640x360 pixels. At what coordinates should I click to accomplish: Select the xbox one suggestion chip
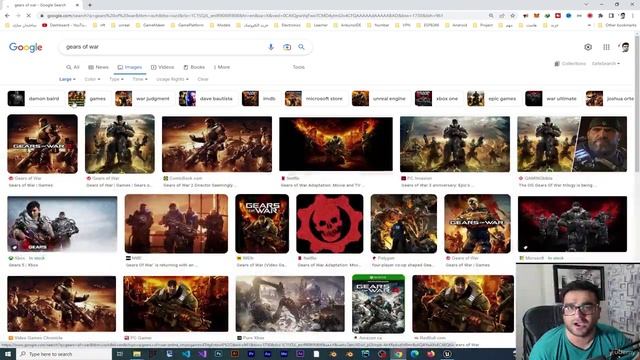coord(436,99)
